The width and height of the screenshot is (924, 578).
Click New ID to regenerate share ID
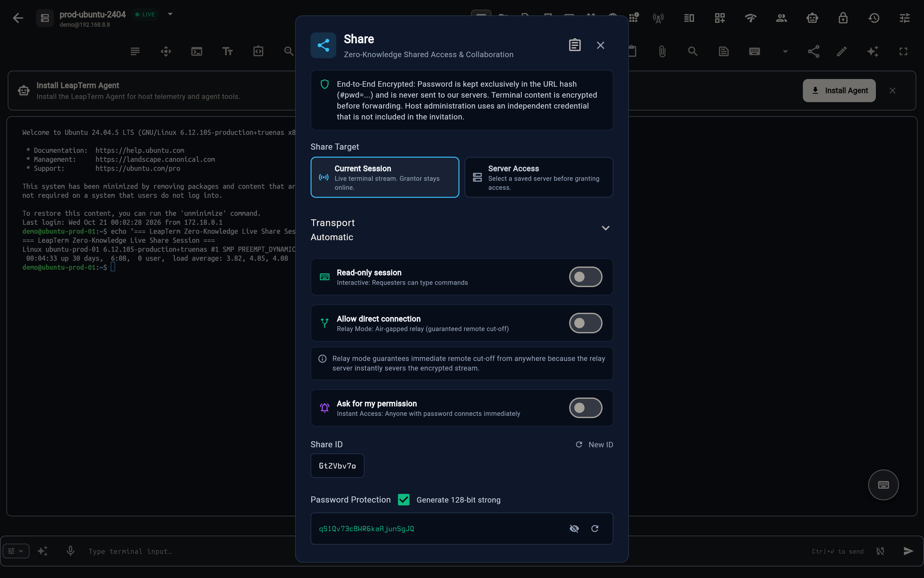[x=594, y=445]
